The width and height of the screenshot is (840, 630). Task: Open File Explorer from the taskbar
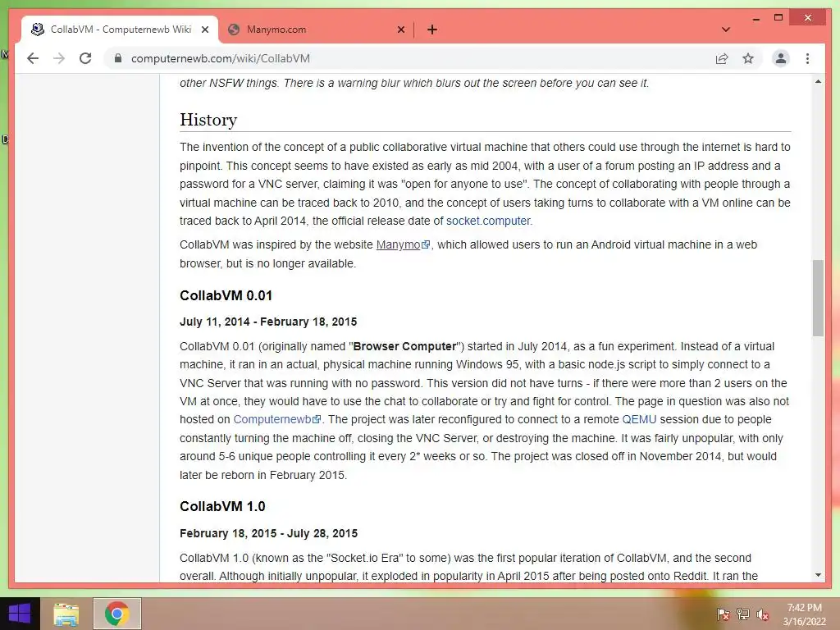pos(66,614)
